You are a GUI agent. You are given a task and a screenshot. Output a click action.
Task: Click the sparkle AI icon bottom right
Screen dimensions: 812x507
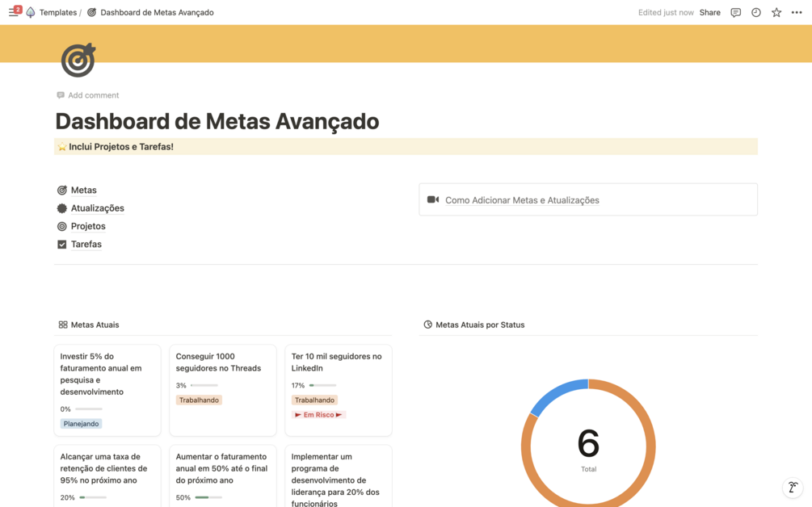[792, 488]
